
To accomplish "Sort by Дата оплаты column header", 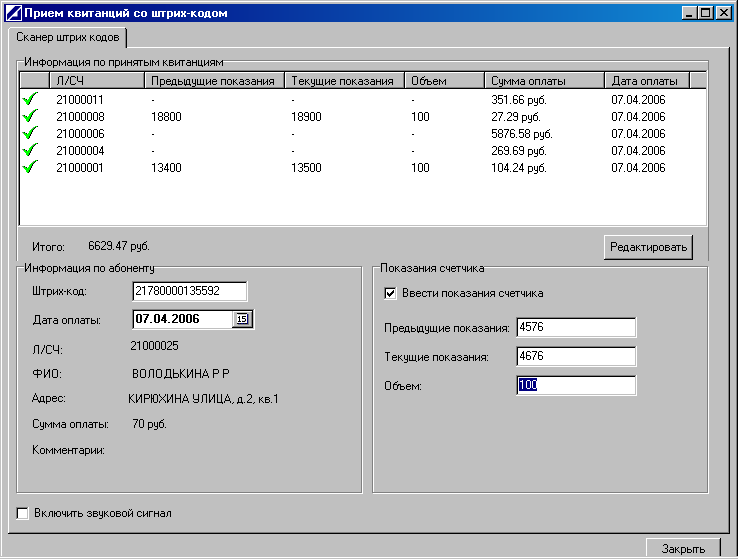I will tap(646, 81).
